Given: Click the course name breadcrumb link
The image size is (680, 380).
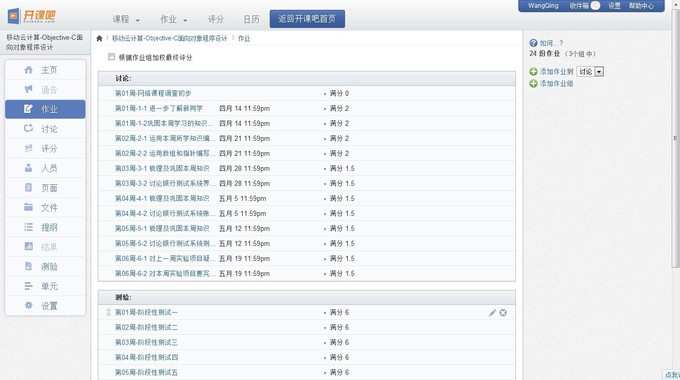Looking at the screenshot, I should [170, 39].
